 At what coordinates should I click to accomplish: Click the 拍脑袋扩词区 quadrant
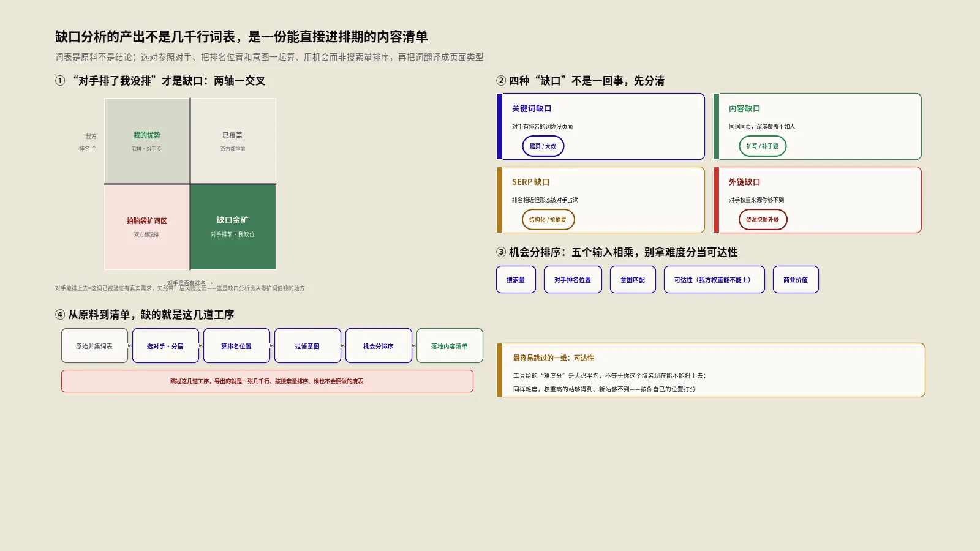(147, 227)
